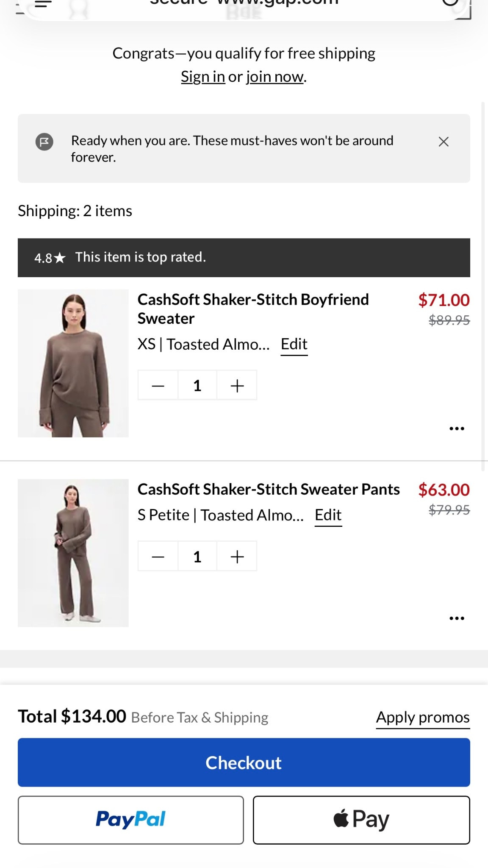Tap the flag icon in notification banner
Image resolution: width=488 pixels, height=868 pixels.
(x=44, y=142)
